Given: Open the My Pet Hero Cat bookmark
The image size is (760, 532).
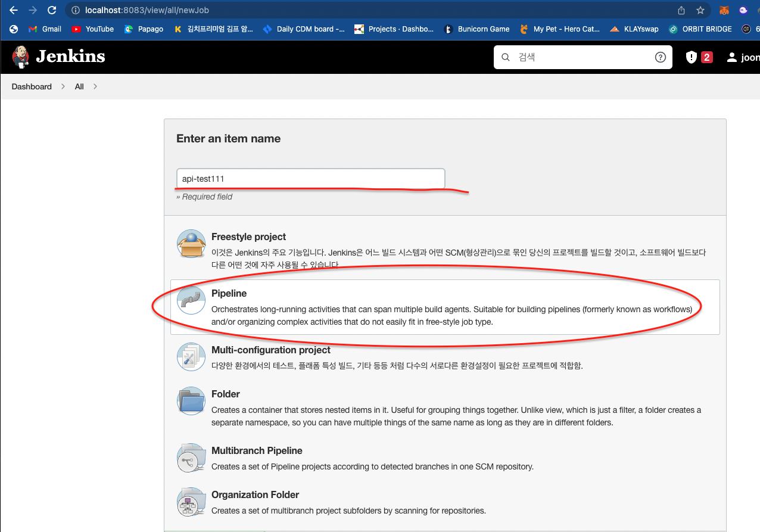Looking at the screenshot, I should pos(560,29).
